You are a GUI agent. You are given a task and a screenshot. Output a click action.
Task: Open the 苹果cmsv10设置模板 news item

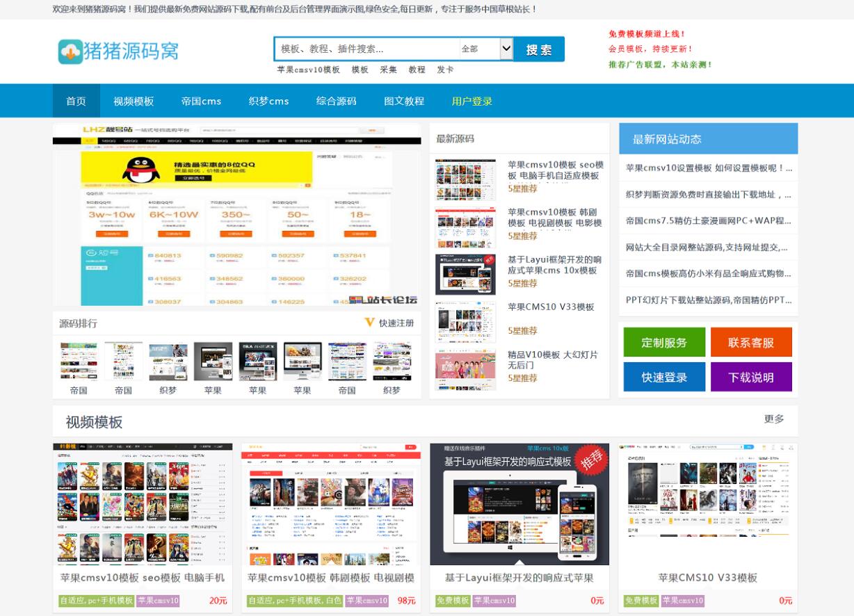[x=708, y=168]
